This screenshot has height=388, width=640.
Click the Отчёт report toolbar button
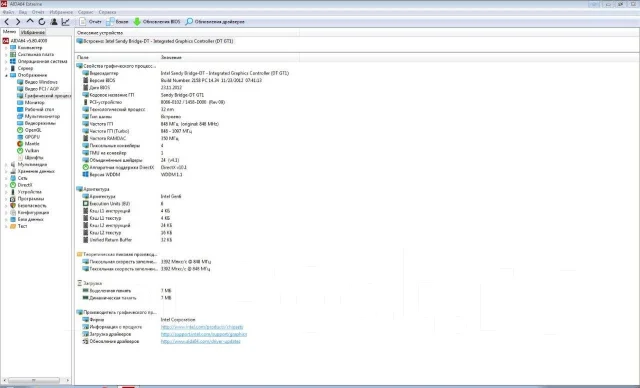pos(90,22)
